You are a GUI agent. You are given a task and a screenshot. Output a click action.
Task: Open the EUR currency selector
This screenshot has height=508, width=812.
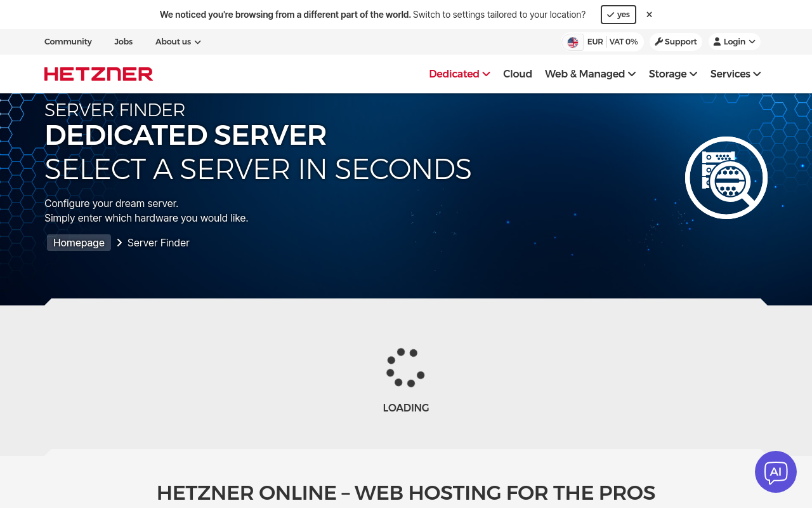click(x=595, y=42)
